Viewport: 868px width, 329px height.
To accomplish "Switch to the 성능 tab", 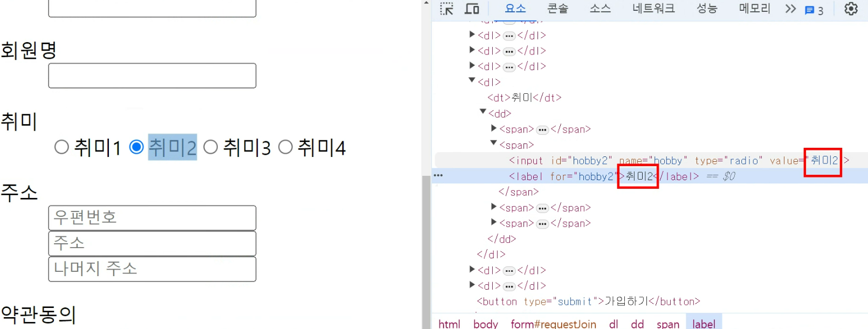I will click(707, 9).
